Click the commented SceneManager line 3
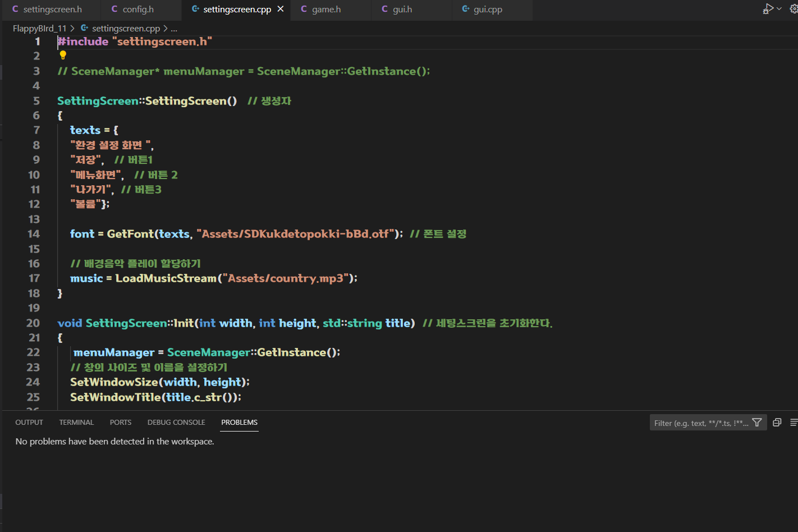The height and width of the screenshot is (532, 798). coord(244,71)
